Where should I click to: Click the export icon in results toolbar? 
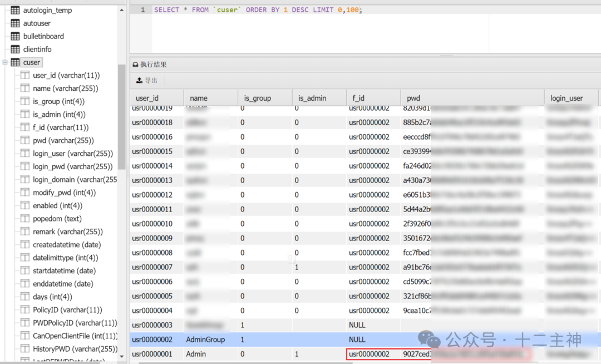[x=139, y=81]
